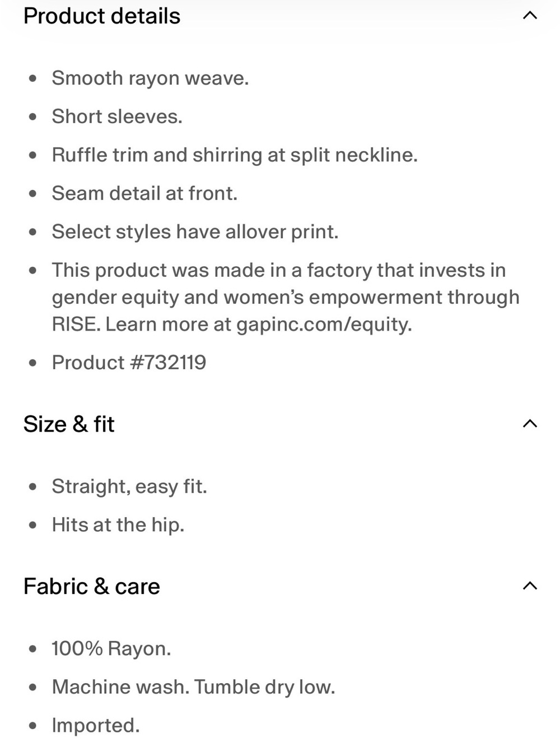
Task: Tap the Smooth rayon weave bullet
Action: [x=151, y=78]
